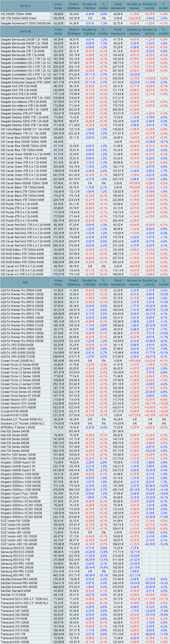
Task: Click "WD Caviar Blue 320GB 7200ot 16MB"
Action: click(24, 142)
